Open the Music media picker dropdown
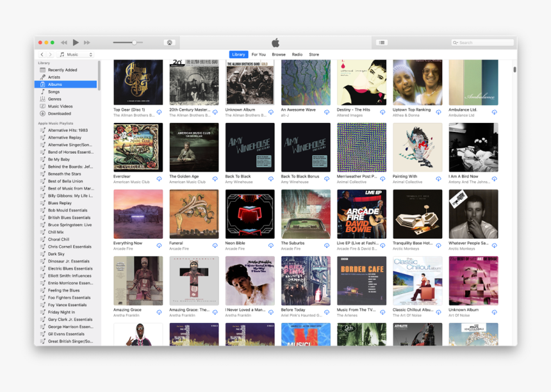This screenshot has height=392, width=551. (70, 54)
